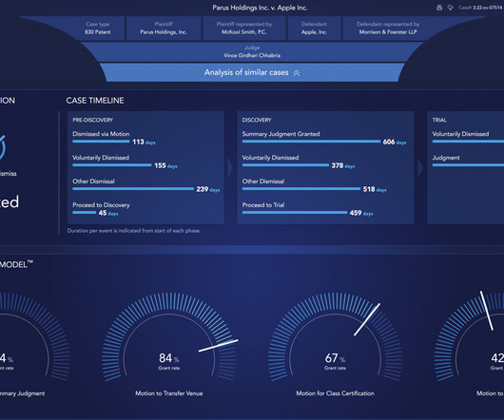Click the Parus Holdings Inc. v. Apple Inc. title
The height and width of the screenshot is (420, 504).
pyautogui.click(x=260, y=8)
